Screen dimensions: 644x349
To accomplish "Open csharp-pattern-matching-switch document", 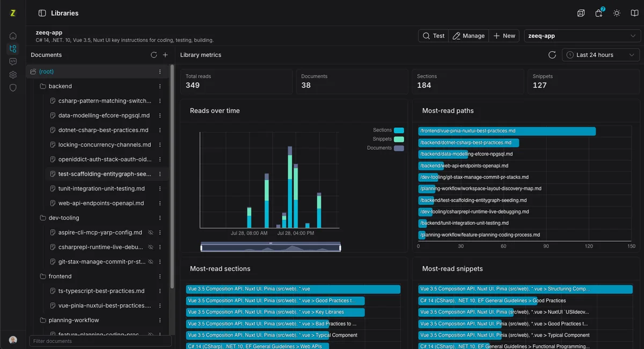I will (105, 100).
